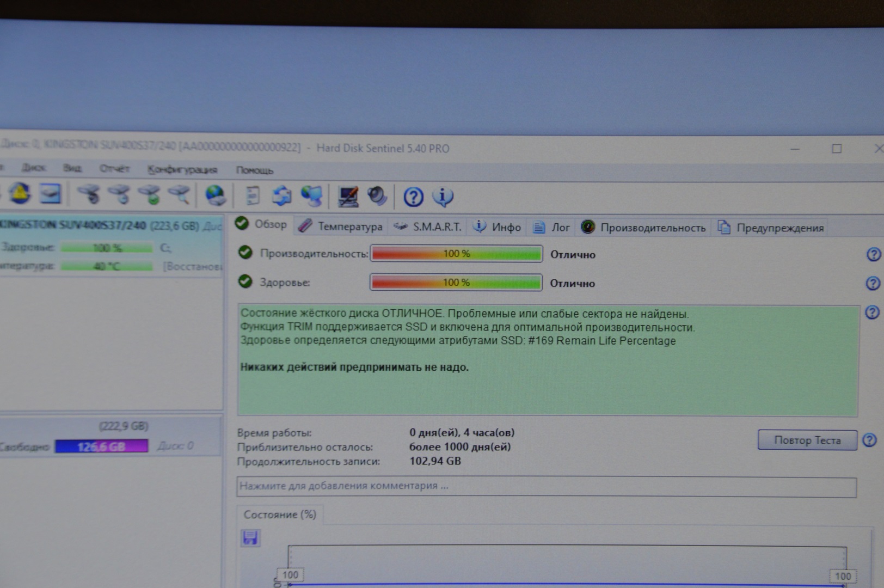Open the Отчёт menu

(114, 168)
